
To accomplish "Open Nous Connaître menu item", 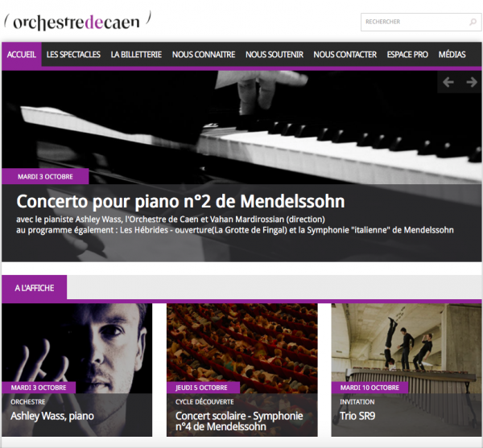I will coord(204,55).
